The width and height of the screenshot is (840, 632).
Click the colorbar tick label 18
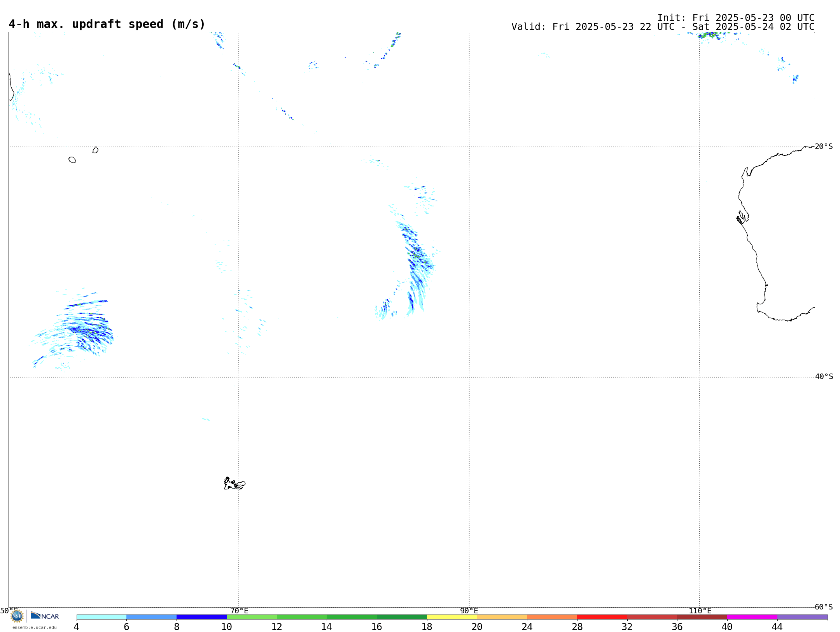427,627
